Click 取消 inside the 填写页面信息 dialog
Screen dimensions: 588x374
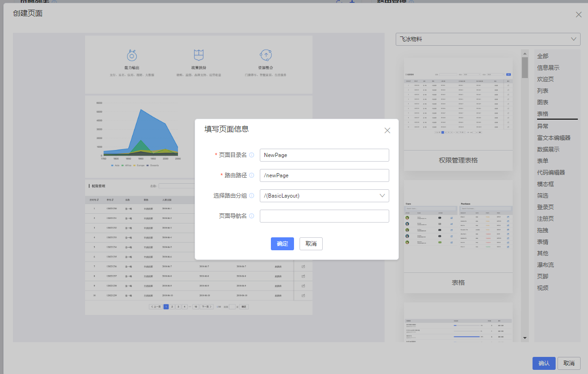[x=311, y=244]
